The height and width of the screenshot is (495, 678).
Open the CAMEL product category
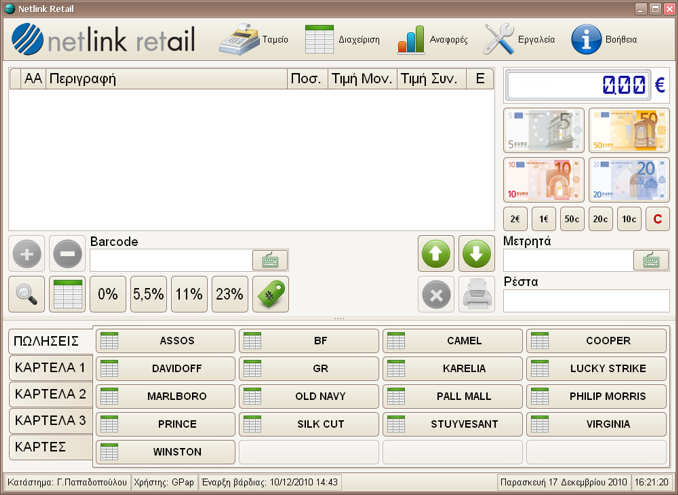452,341
